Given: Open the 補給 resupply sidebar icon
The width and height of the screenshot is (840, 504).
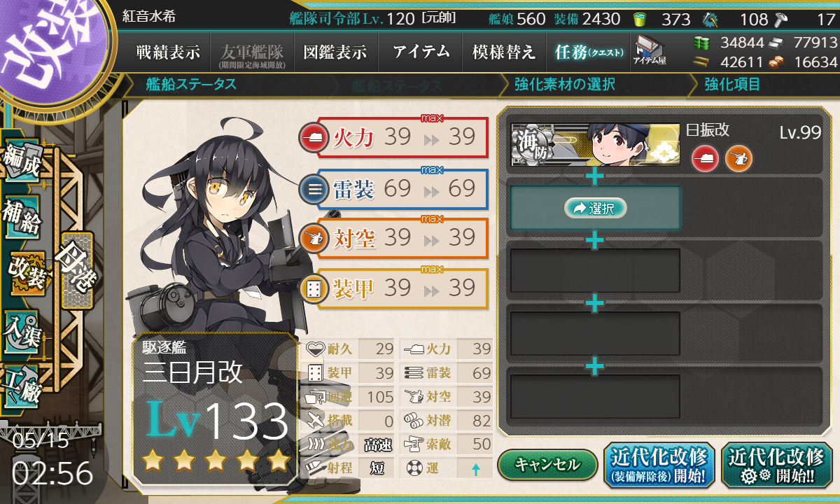Looking at the screenshot, I should [22, 218].
